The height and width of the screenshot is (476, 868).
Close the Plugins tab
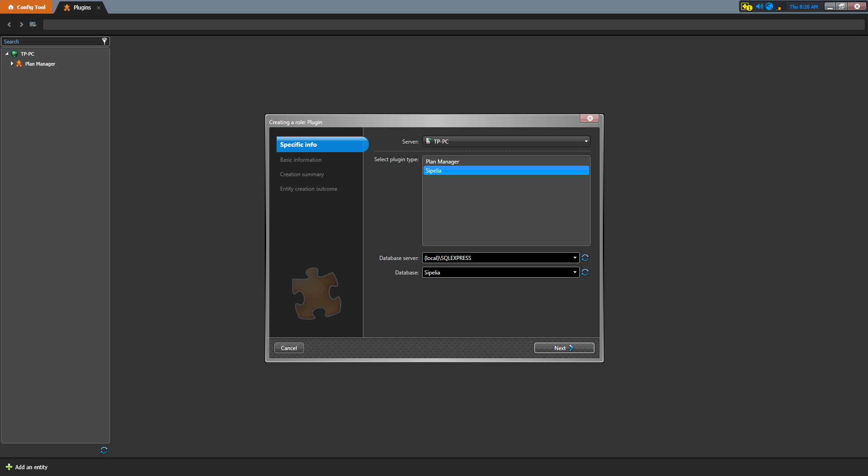(99, 8)
